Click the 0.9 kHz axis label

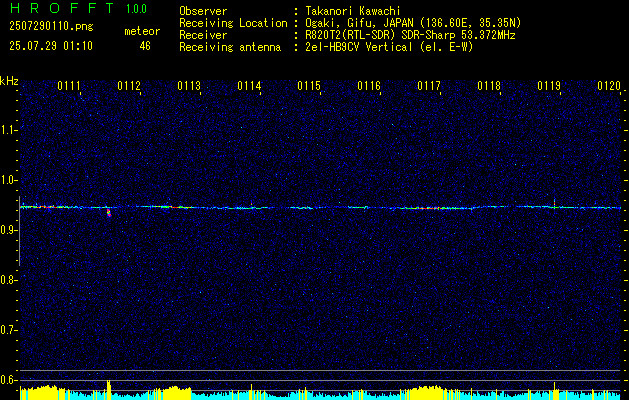[x=9, y=230]
